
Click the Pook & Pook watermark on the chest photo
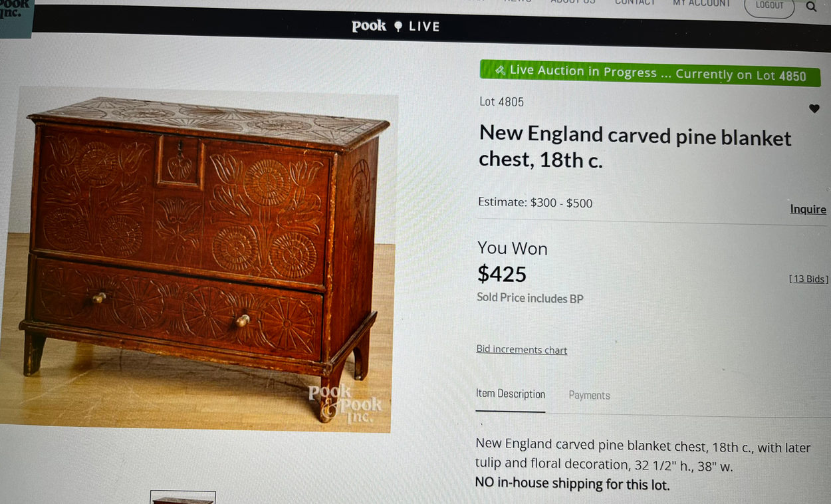(346, 403)
